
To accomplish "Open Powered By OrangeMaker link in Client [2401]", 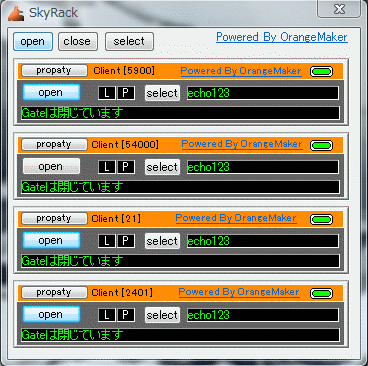I will 239,292.
